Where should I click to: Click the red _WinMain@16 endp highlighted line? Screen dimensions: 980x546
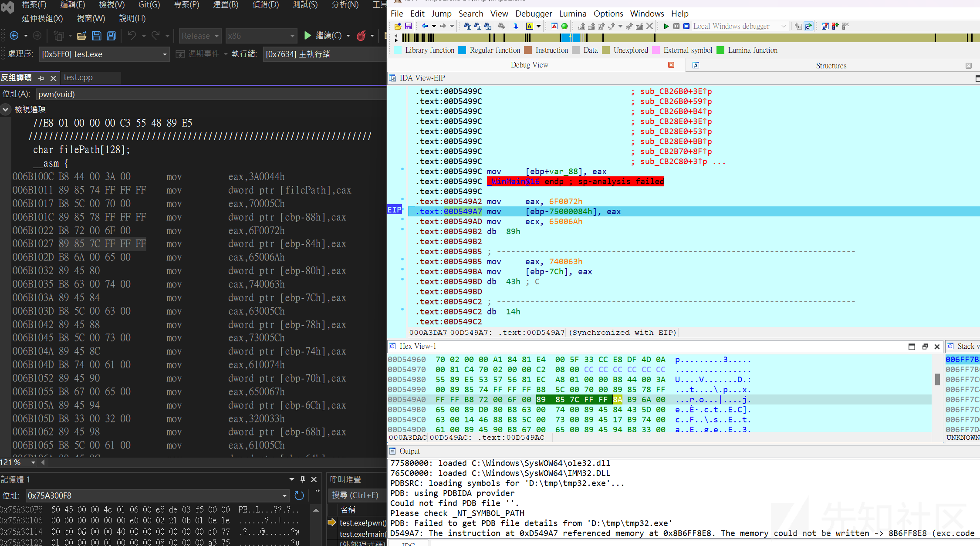coord(576,182)
